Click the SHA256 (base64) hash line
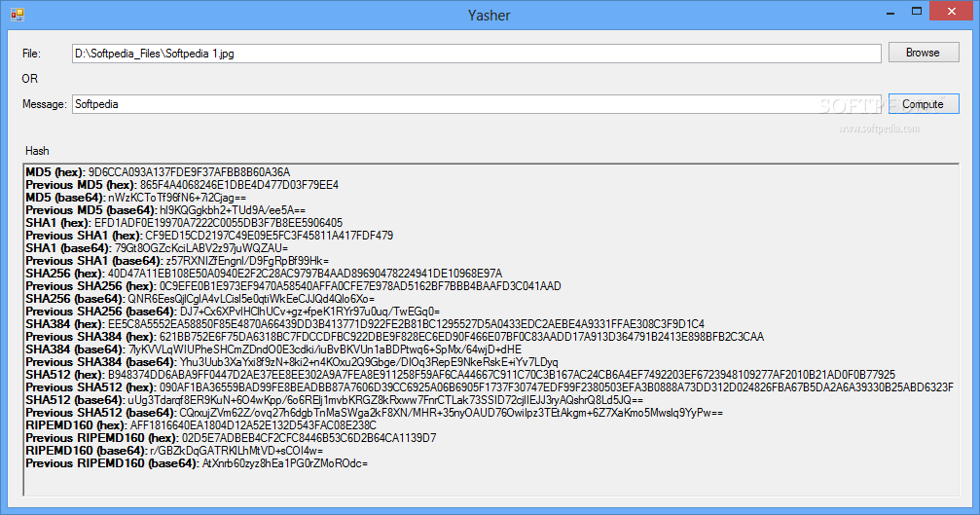 tap(200, 299)
